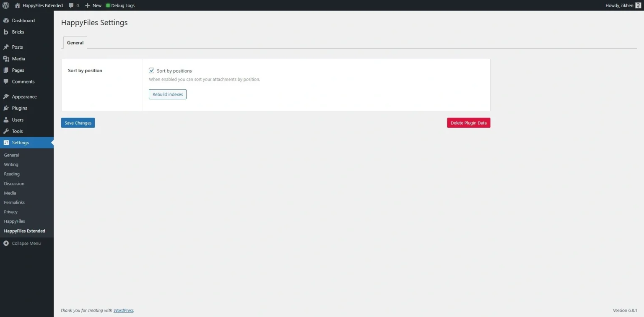Open Media under Settings submenu

[x=10, y=193]
